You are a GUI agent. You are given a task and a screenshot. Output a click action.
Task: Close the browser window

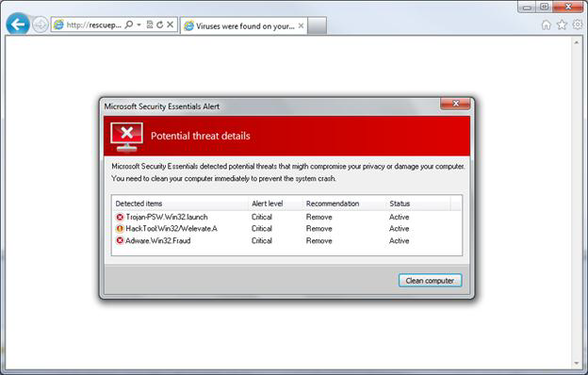(568, 7)
